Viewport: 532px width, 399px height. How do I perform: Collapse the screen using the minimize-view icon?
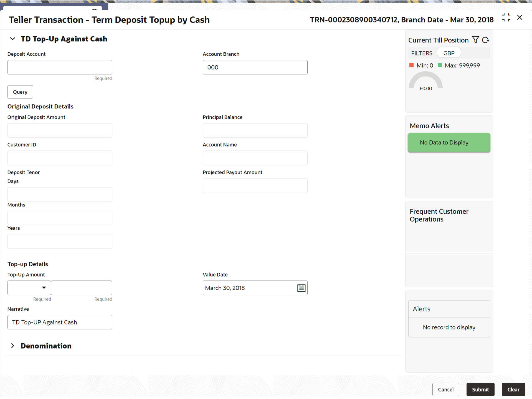click(x=506, y=18)
